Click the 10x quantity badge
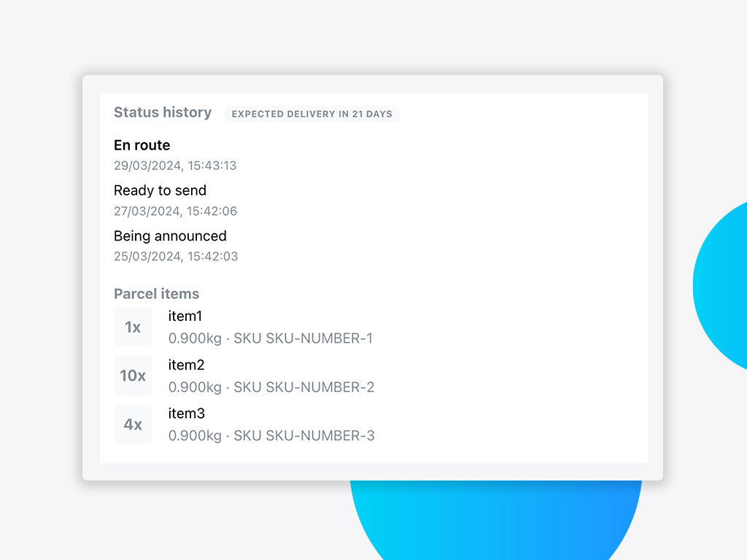 (x=133, y=376)
